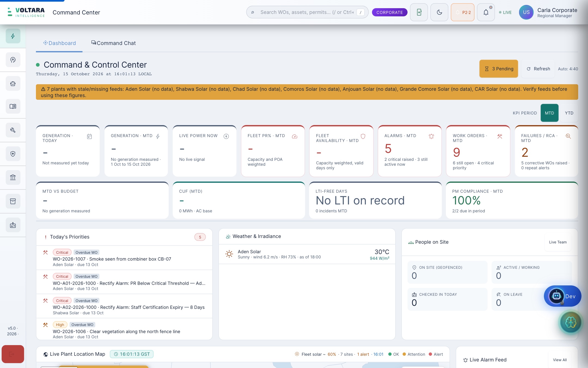This screenshot has height=368, width=588.
Task: Open the ID badge sidebar icon
Action: point(13,225)
